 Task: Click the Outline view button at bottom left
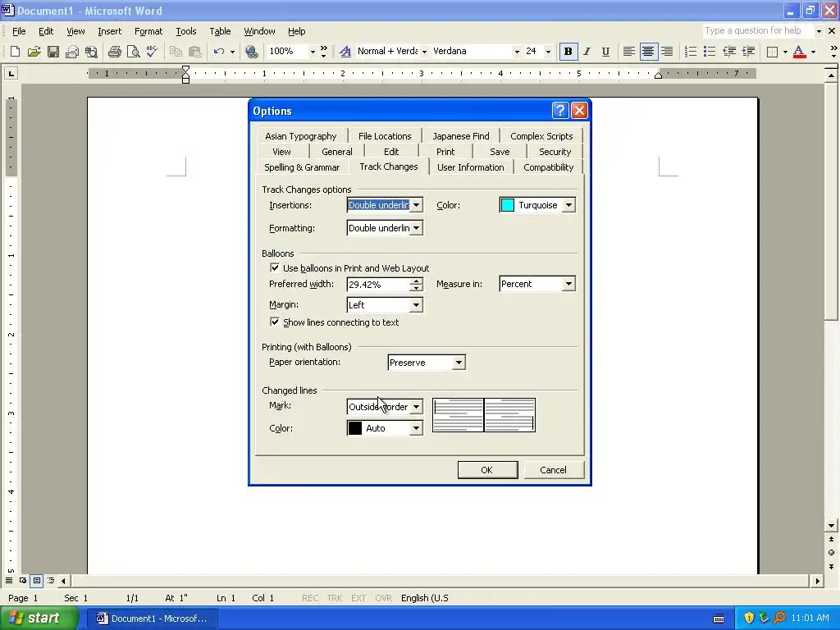pos(50,580)
